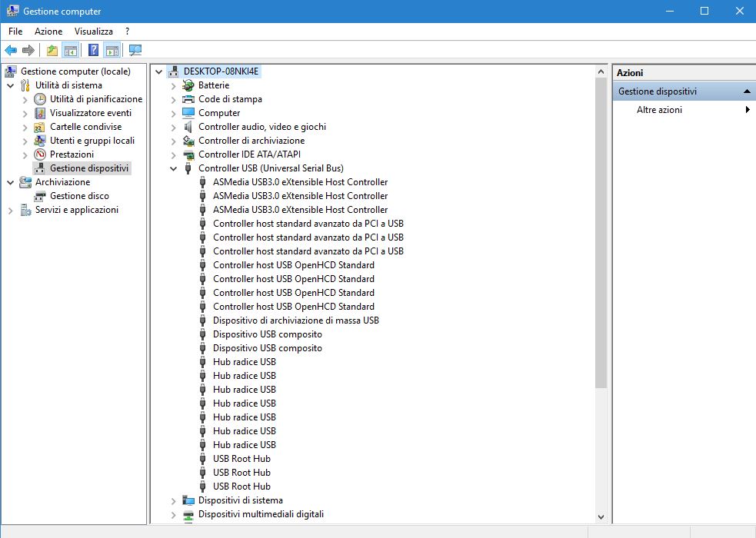Click the Dispositivi di sistema icon
The height and width of the screenshot is (538, 756).
click(x=188, y=500)
